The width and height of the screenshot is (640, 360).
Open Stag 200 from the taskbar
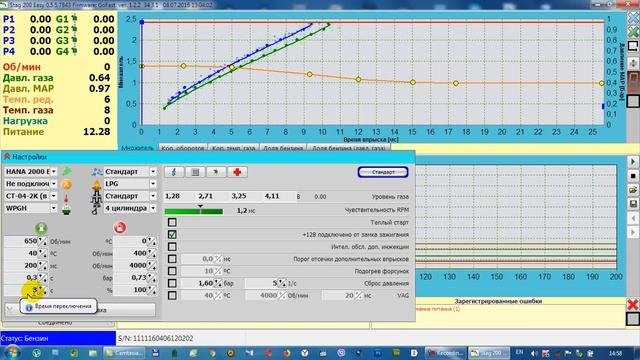(489, 353)
